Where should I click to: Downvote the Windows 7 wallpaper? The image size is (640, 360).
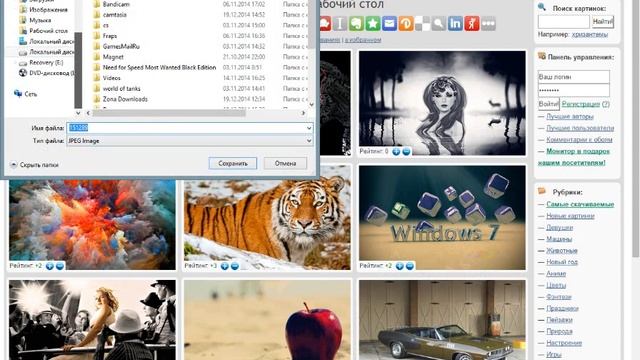(410, 266)
